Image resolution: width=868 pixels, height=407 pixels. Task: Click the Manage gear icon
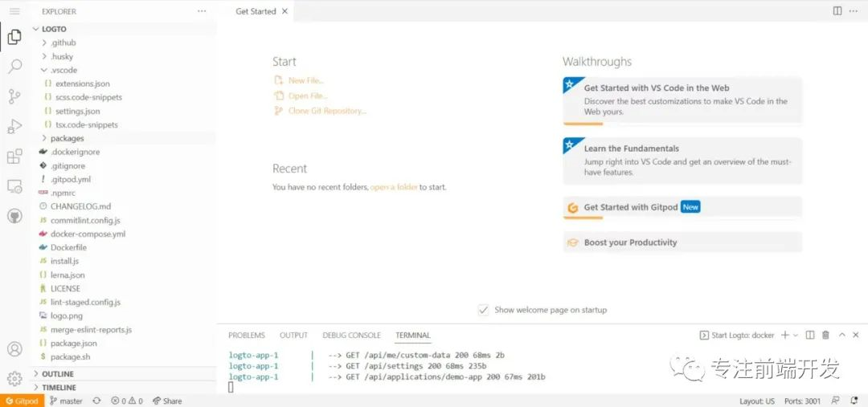pos(14,379)
